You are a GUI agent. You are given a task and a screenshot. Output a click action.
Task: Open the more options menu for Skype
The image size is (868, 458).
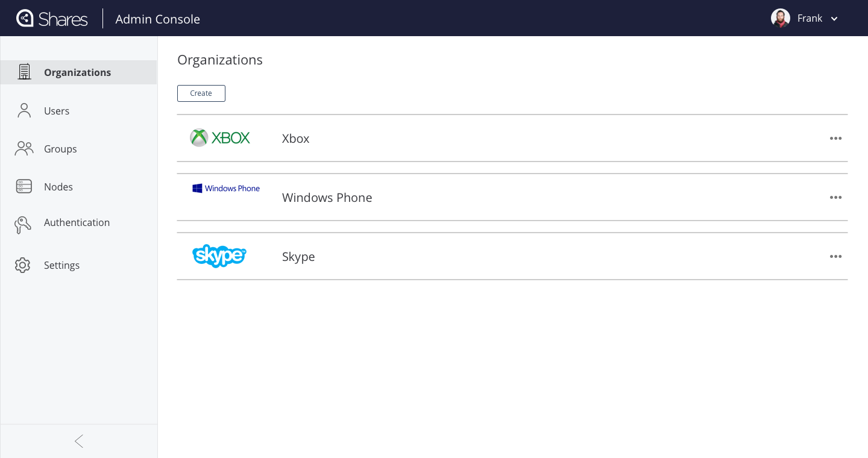pyautogui.click(x=835, y=256)
